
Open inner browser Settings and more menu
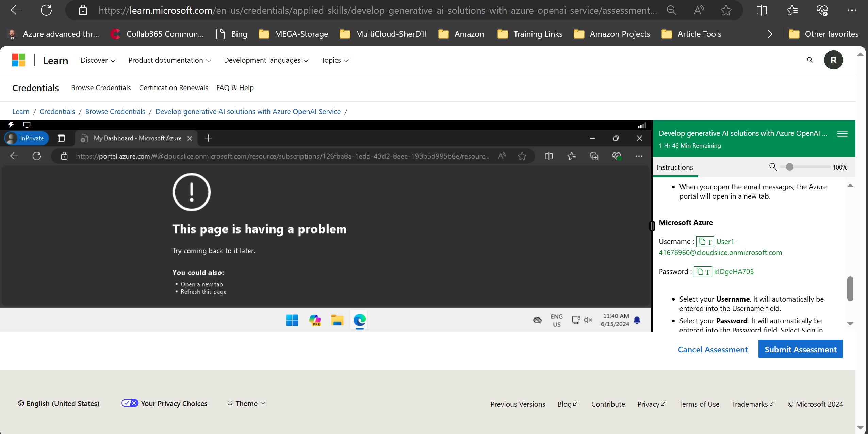(639, 156)
